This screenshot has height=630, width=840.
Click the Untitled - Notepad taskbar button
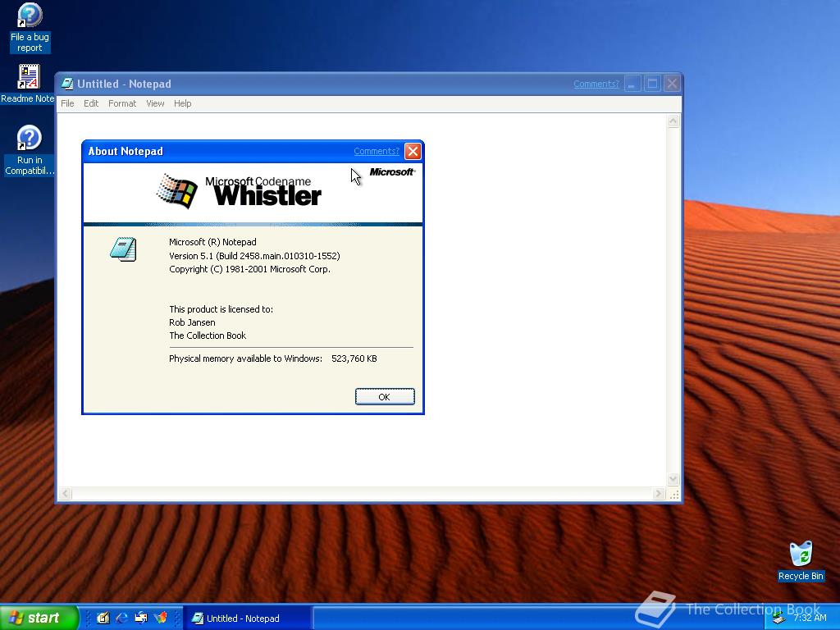[x=247, y=619]
